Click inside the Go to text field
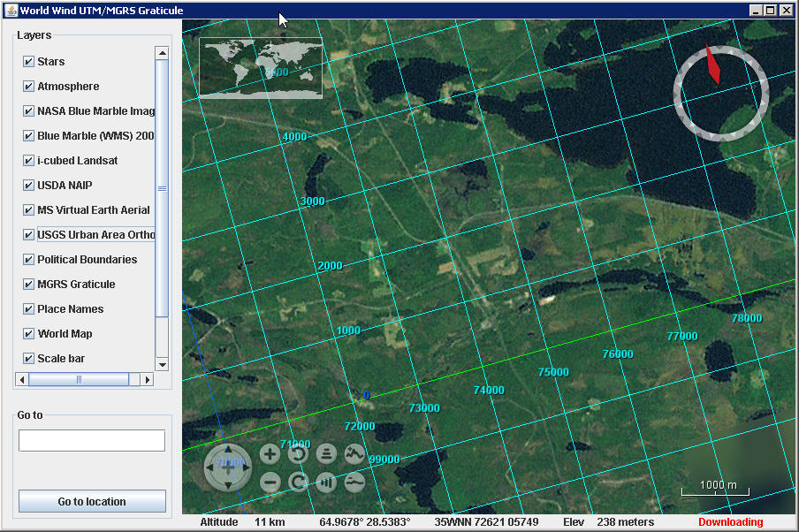Viewport: 799px width, 532px height. [x=91, y=440]
